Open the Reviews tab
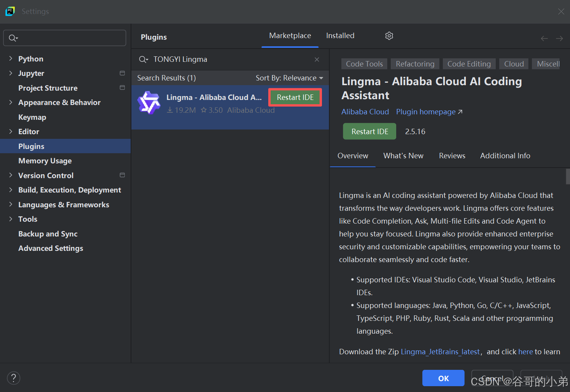 pos(452,156)
